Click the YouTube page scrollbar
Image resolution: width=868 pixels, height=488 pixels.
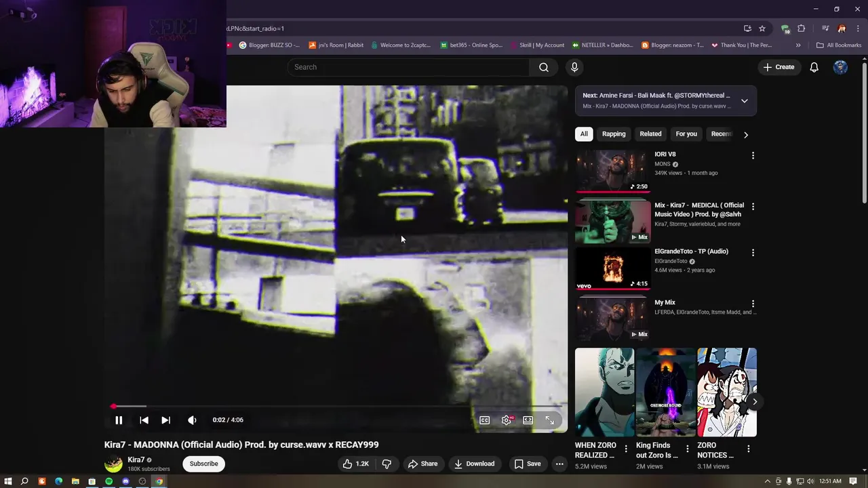(865, 131)
